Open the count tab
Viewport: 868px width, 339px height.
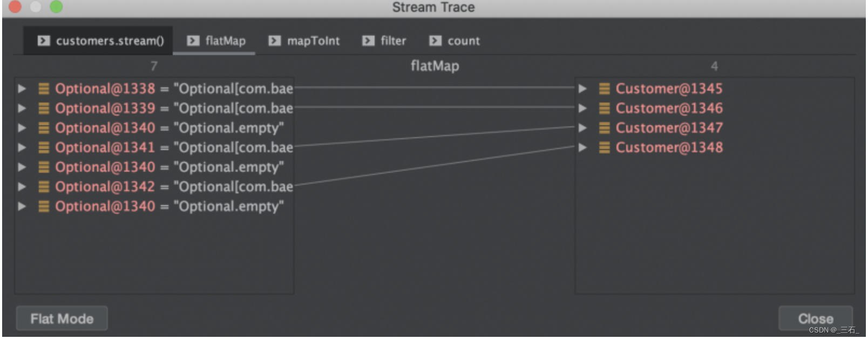pyautogui.click(x=455, y=40)
